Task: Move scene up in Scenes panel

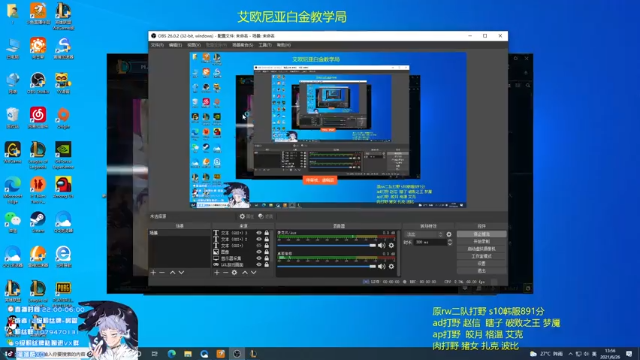Action: tap(172, 272)
